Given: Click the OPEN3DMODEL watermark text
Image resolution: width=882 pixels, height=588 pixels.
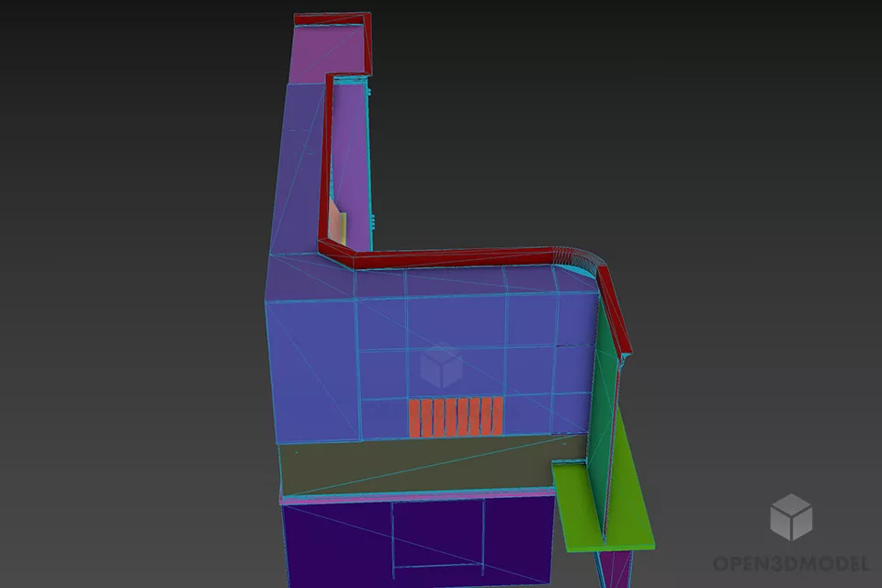Looking at the screenshot, I should tap(790, 562).
